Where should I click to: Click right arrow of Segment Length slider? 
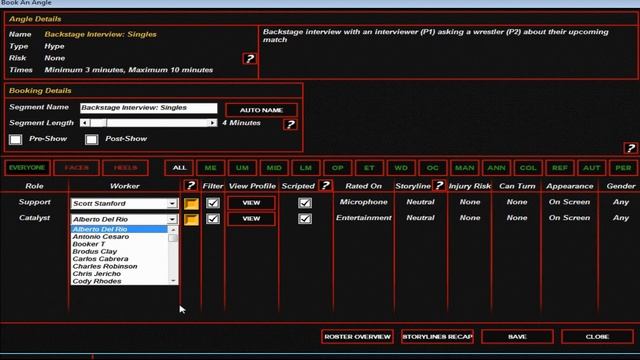[x=212, y=123]
